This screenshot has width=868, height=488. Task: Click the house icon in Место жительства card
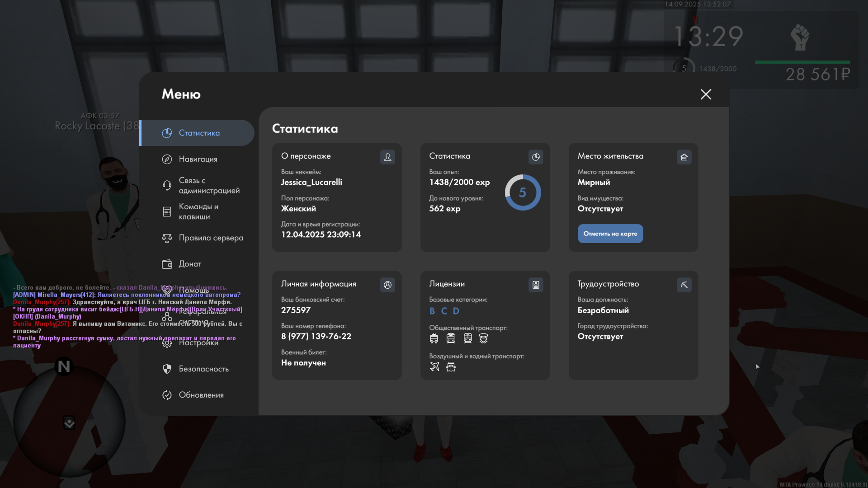click(x=684, y=157)
